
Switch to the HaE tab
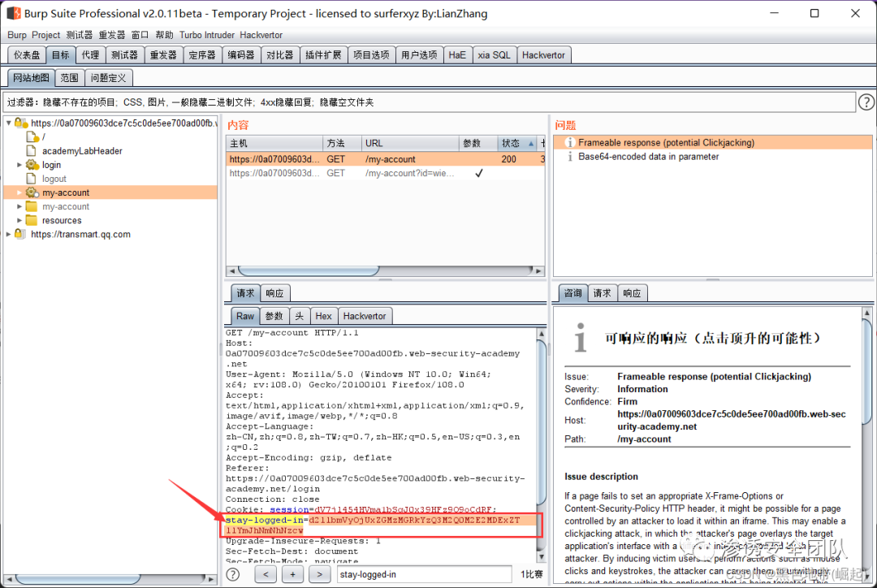coord(457,55)
